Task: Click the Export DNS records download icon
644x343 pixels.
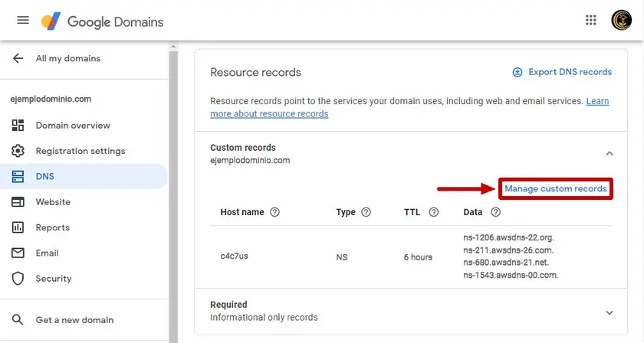Action: pyautogui.click(x=517, y=72)
